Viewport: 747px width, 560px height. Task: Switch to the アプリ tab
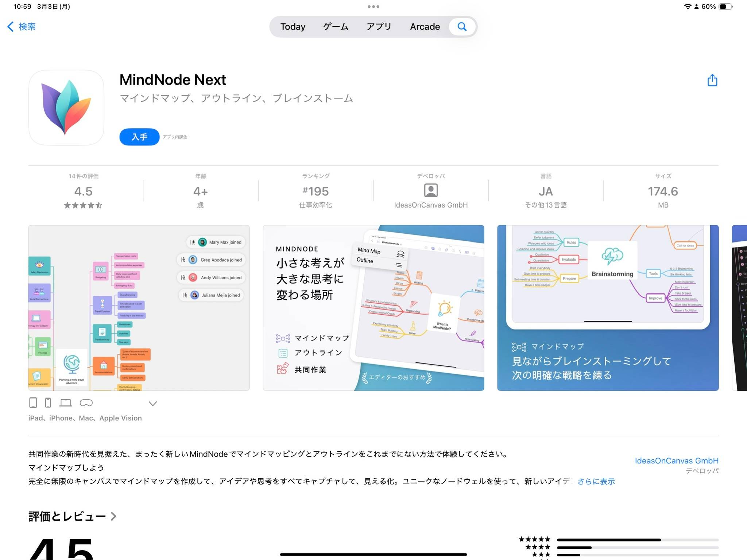[x=379, y=27]
